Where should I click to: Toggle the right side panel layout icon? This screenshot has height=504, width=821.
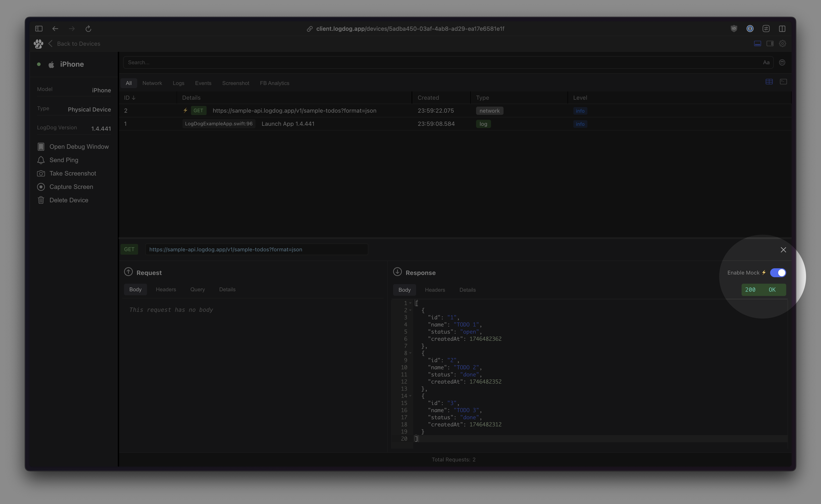coord(770,44)
